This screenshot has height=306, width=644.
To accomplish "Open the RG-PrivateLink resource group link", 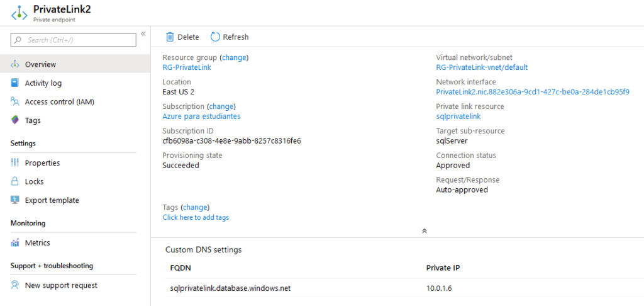I will [x=187, y=67].
